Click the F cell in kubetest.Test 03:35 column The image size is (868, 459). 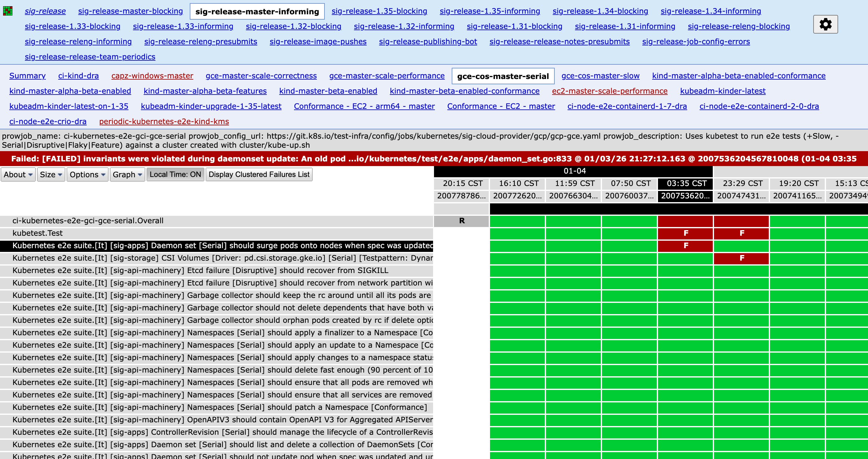685,233
